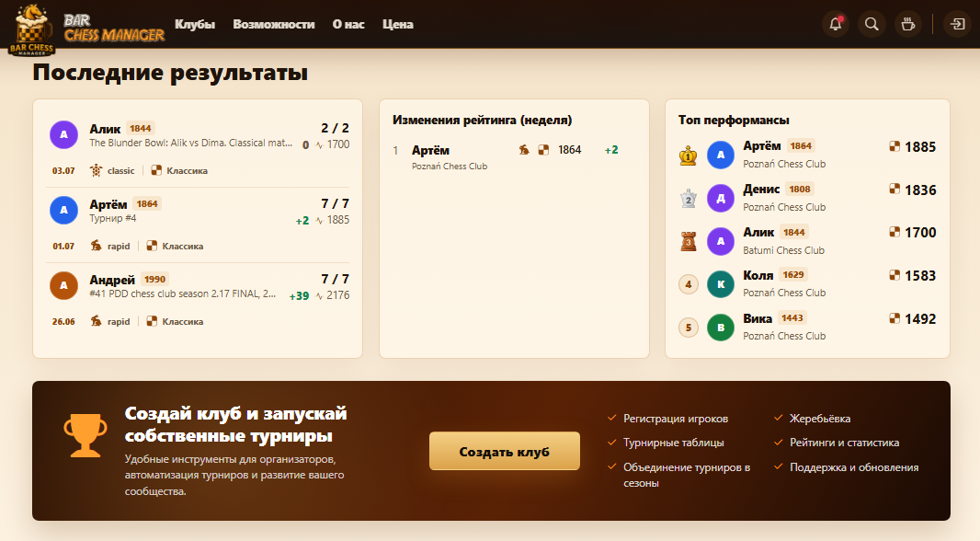Click the 1808 rating badge next to Денис
Viewport: 980px width, 541px height.
[x=800, y=189]
